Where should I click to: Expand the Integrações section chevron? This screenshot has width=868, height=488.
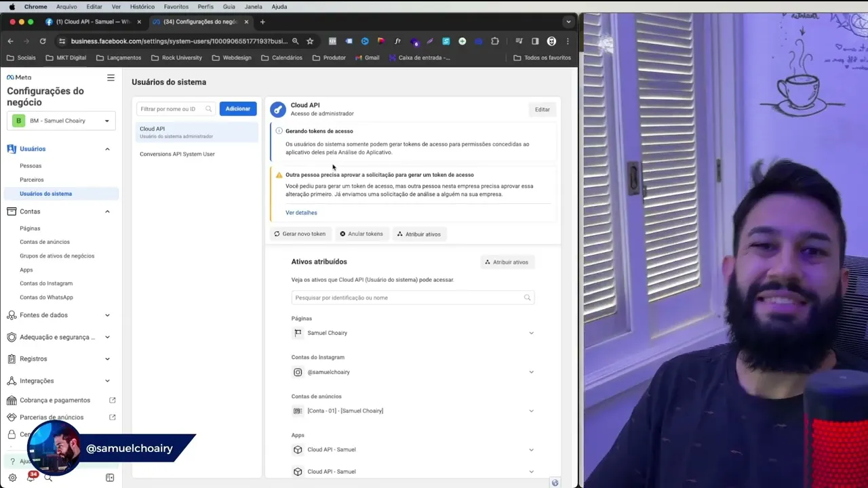[107, 381]
